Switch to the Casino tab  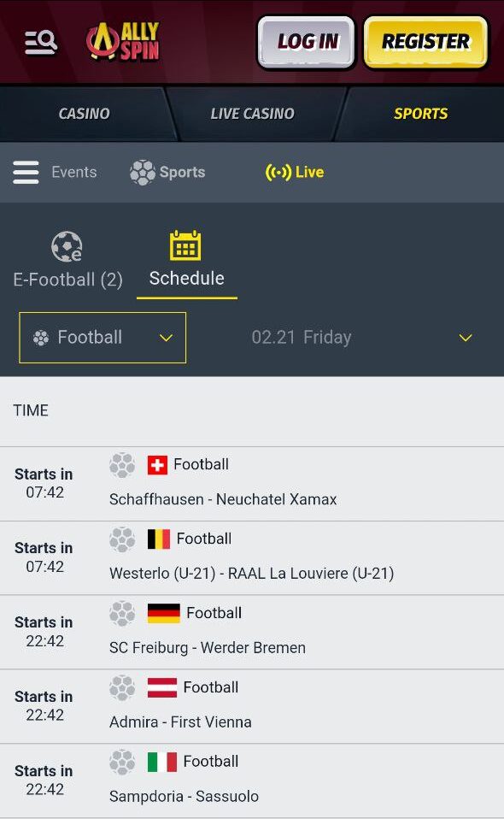[x=84, y=114]
